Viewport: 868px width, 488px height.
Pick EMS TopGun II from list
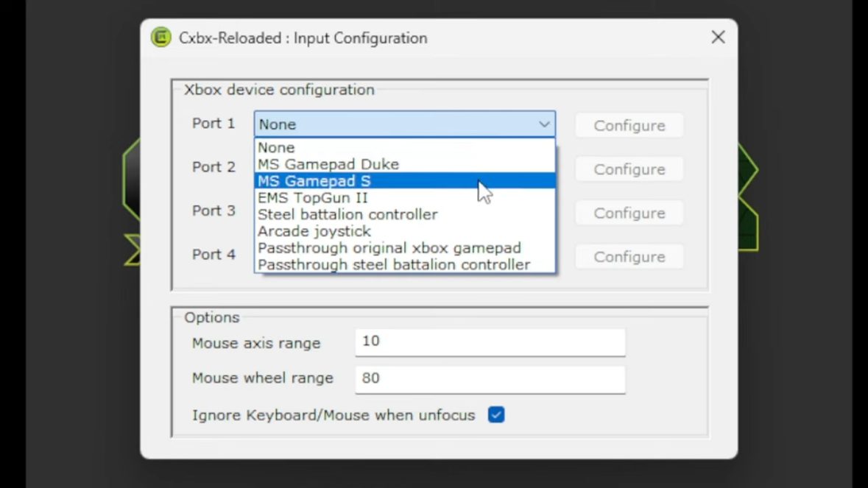pos(405,197)
